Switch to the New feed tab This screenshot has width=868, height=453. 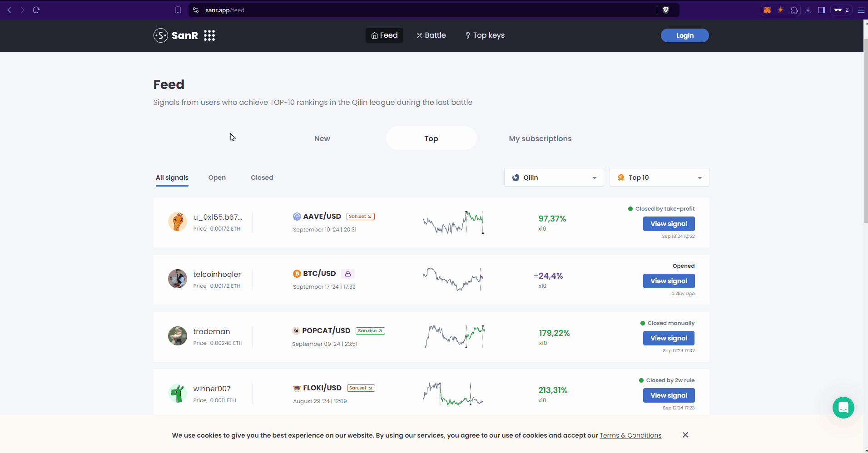(x=322, y=138)
